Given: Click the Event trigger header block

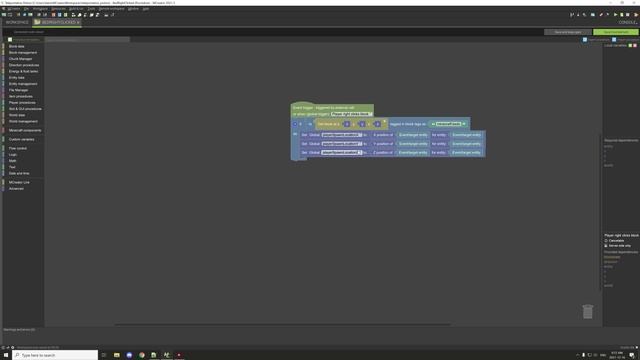Looking at the screenshot, I should pos(332,108).
